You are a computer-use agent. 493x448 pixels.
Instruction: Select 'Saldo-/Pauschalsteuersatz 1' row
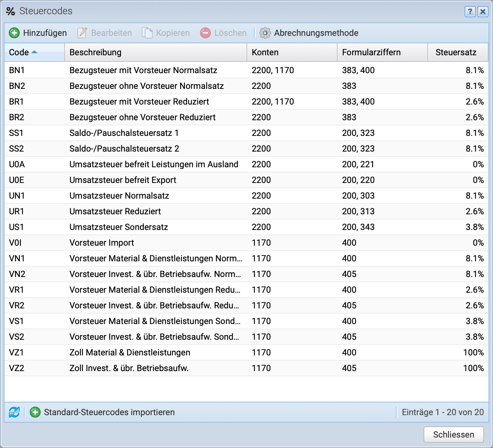246,133
